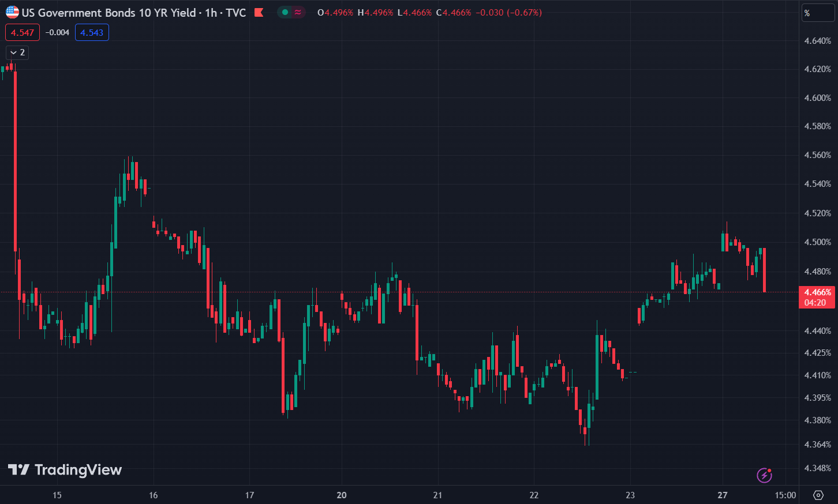Click date 20 on time axis

click(x=342, y=495)
